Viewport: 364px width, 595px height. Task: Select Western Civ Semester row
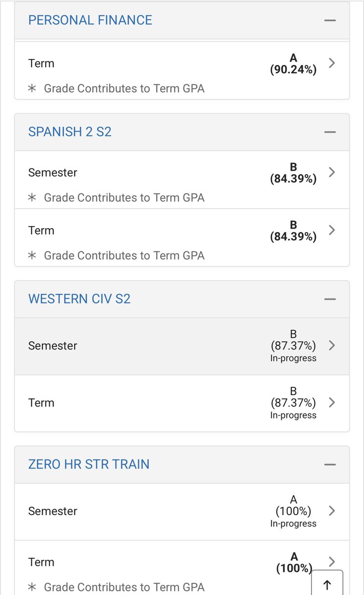182,346
